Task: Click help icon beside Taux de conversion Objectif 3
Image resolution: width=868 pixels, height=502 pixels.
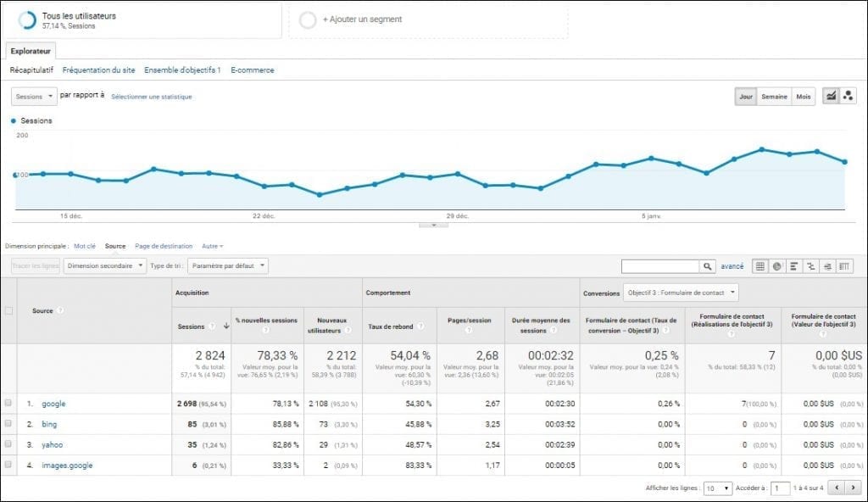Action: (666, 330)
